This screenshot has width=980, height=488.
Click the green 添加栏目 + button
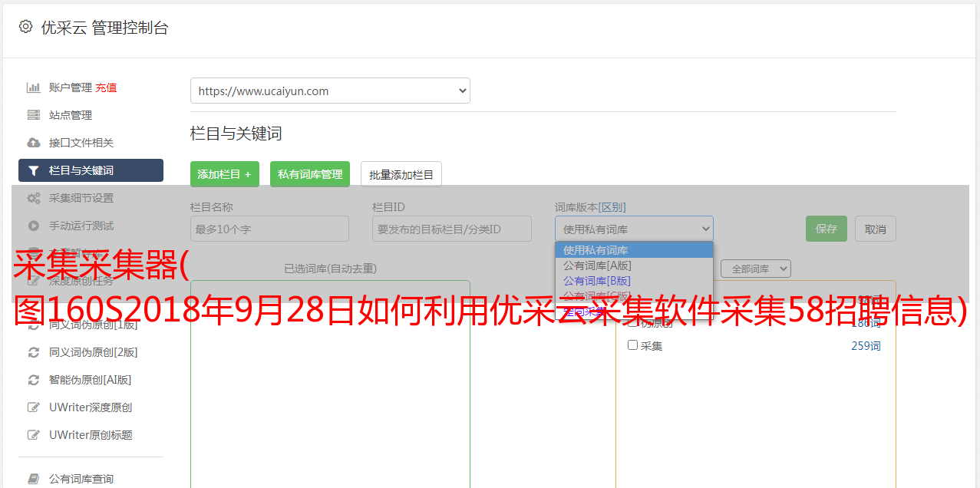pos(225,174)
